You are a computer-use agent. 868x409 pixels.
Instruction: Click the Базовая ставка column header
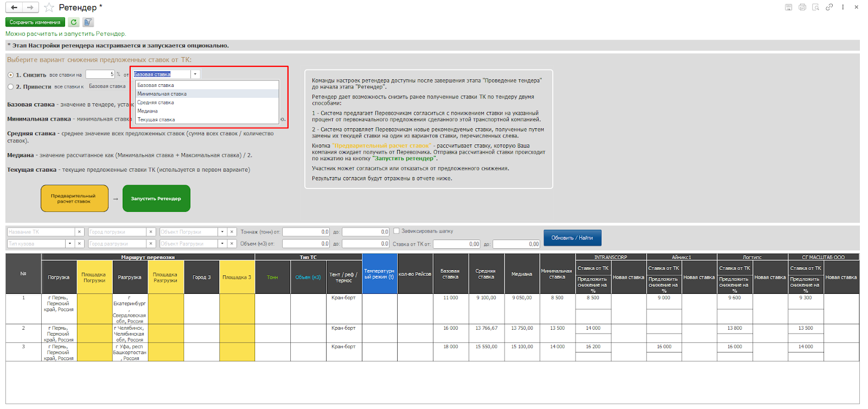[x=450, y=274]
